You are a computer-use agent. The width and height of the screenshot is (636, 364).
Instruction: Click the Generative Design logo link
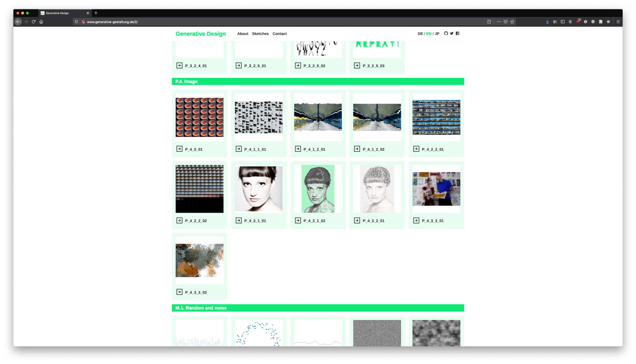pos(201,34)
